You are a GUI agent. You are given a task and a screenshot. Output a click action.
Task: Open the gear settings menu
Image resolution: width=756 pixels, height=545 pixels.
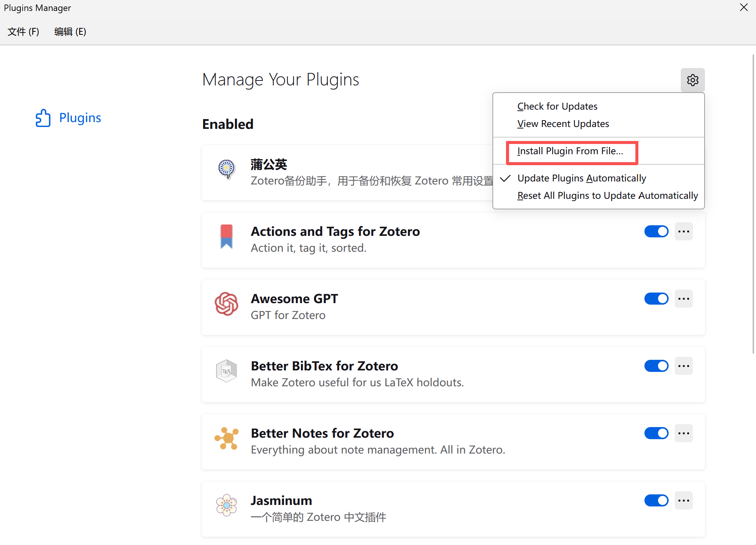click(692, 80)
